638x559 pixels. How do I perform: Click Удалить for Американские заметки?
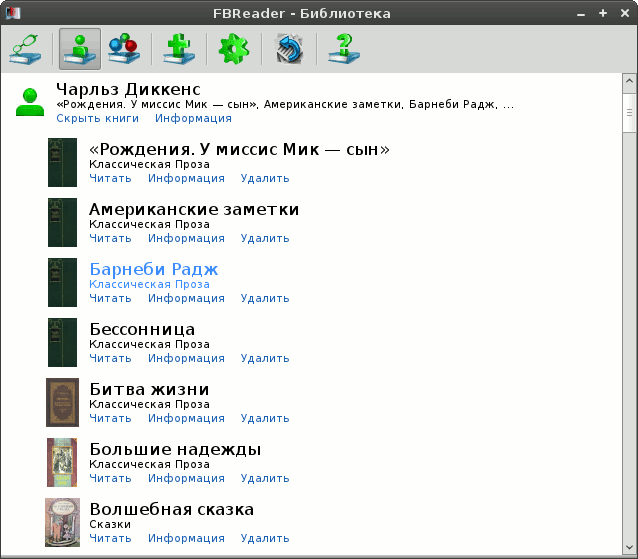(265, 238)
